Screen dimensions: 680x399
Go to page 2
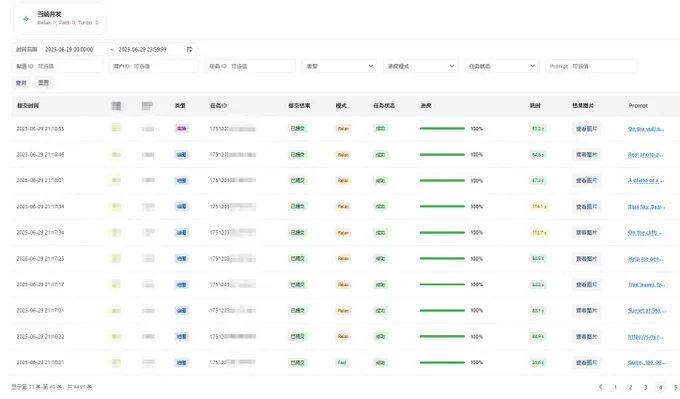click(x=631, y=387)
